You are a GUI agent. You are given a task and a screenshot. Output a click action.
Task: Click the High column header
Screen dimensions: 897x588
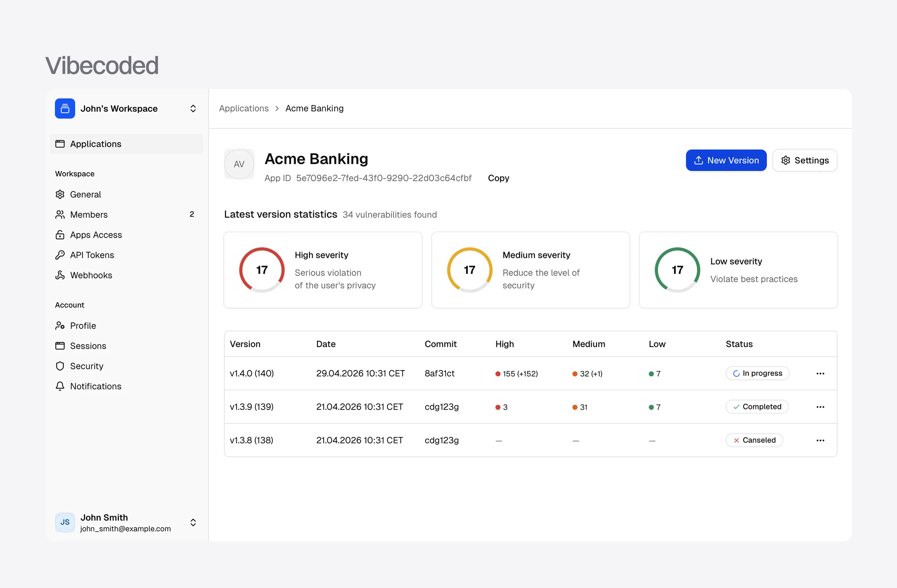coord(505,344)
